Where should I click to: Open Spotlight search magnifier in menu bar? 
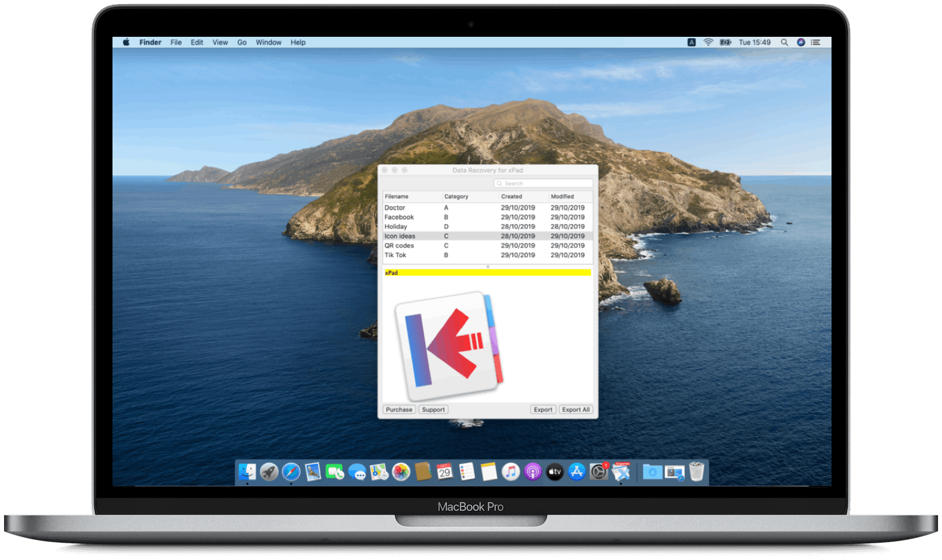784,42
